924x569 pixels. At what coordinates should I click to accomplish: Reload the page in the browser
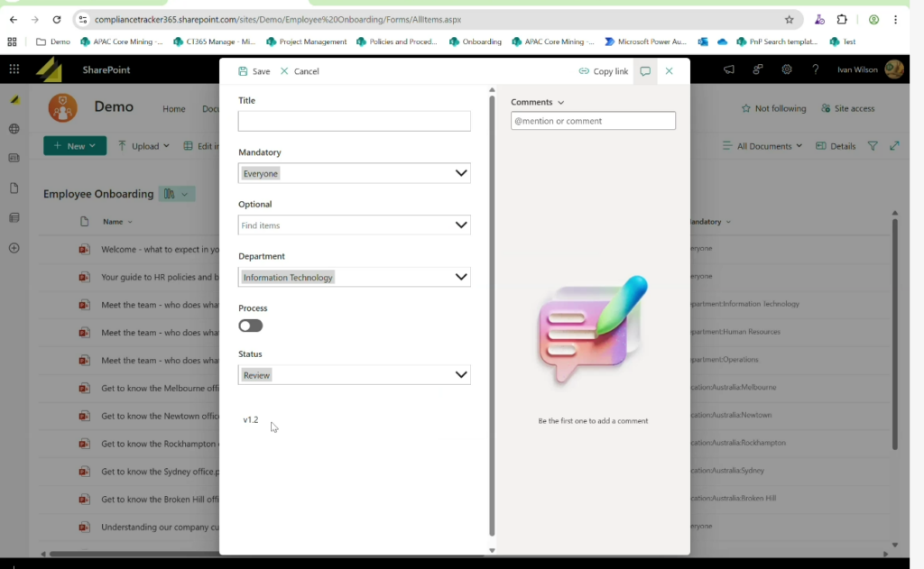pos(57,20)
